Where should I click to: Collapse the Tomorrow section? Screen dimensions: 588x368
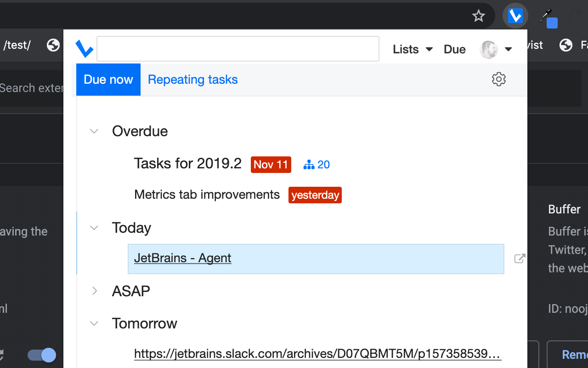[x=94, y=323]
